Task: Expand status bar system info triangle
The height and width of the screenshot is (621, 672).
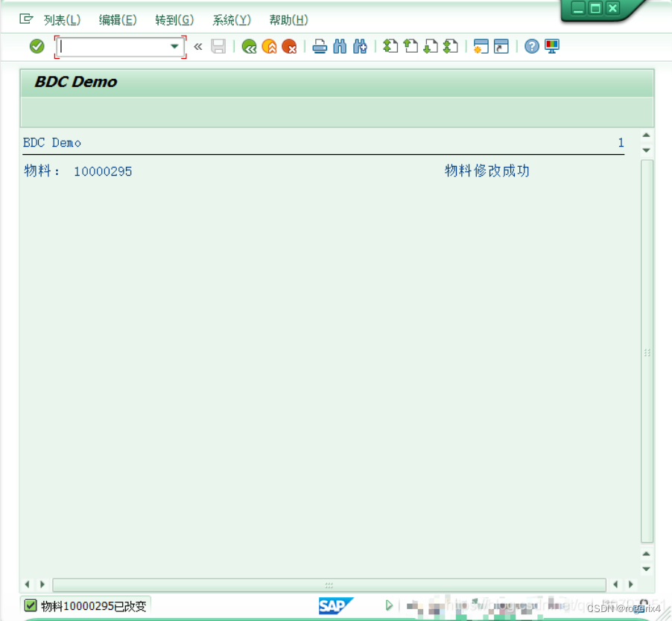Action: (x=389, y=605)
